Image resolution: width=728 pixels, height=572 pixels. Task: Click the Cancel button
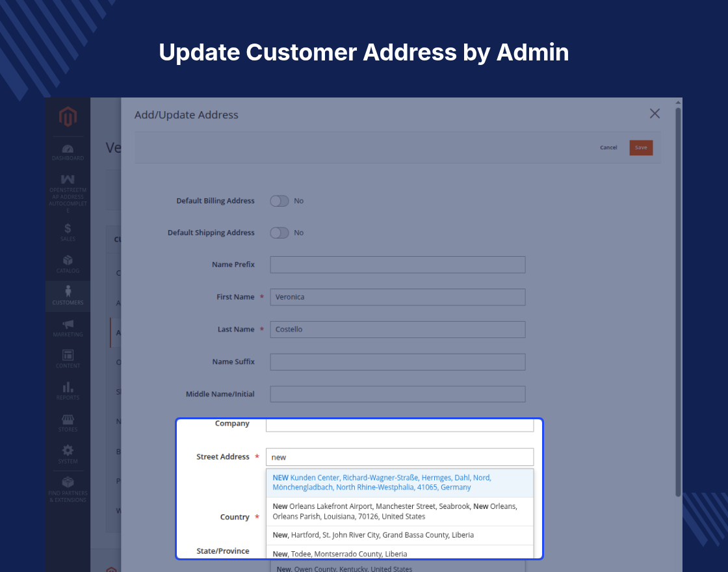click(x=608, y=148)
